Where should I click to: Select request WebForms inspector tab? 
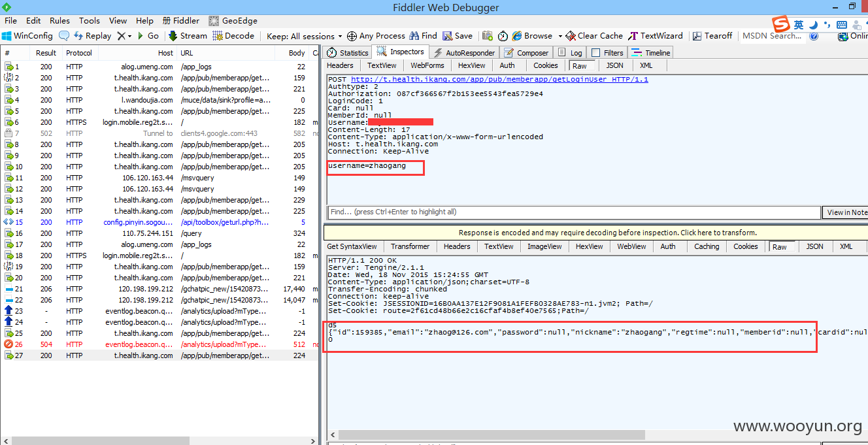pyautogui.click(x=427, y=65)
